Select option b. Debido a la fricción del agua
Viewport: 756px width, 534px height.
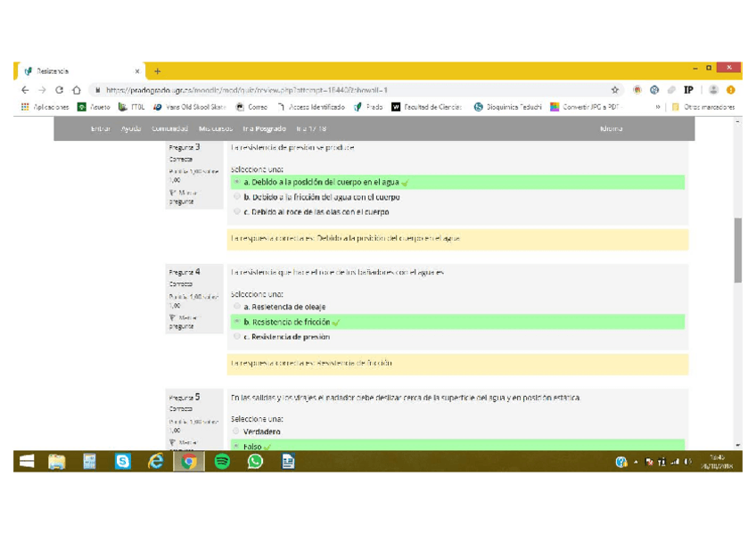[237, 197]
